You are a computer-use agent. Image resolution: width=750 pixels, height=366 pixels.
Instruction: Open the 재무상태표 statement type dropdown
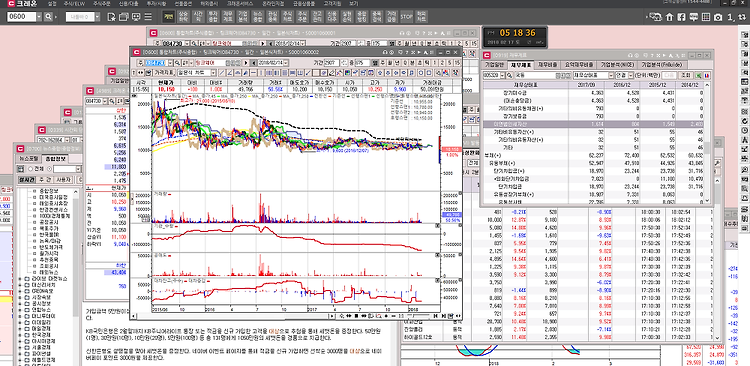611,76
